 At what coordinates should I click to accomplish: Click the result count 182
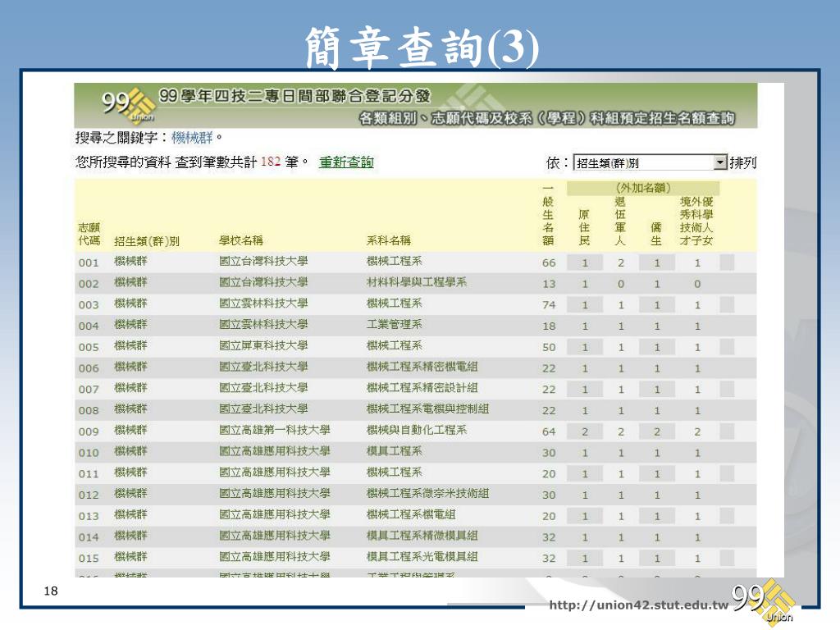[271, 162]
